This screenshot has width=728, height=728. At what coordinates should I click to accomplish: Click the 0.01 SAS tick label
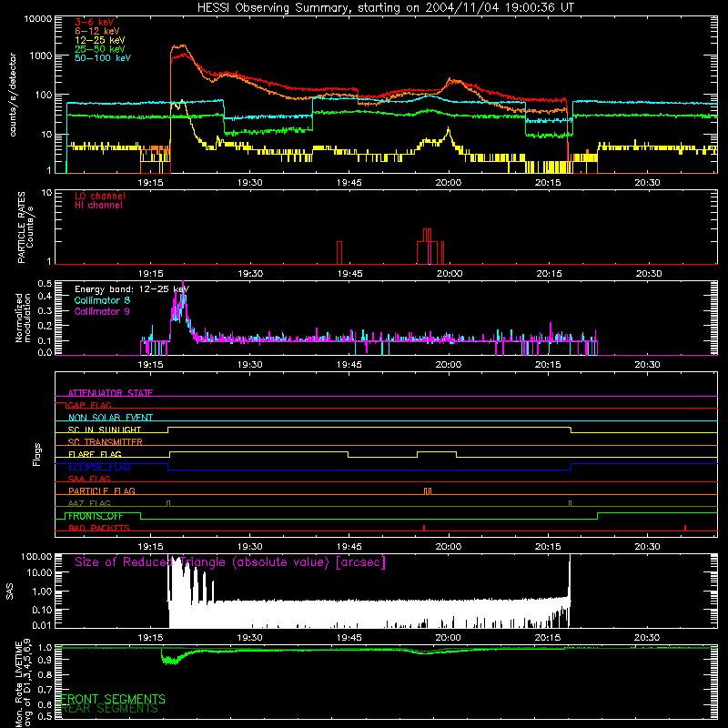pos(42,625)
